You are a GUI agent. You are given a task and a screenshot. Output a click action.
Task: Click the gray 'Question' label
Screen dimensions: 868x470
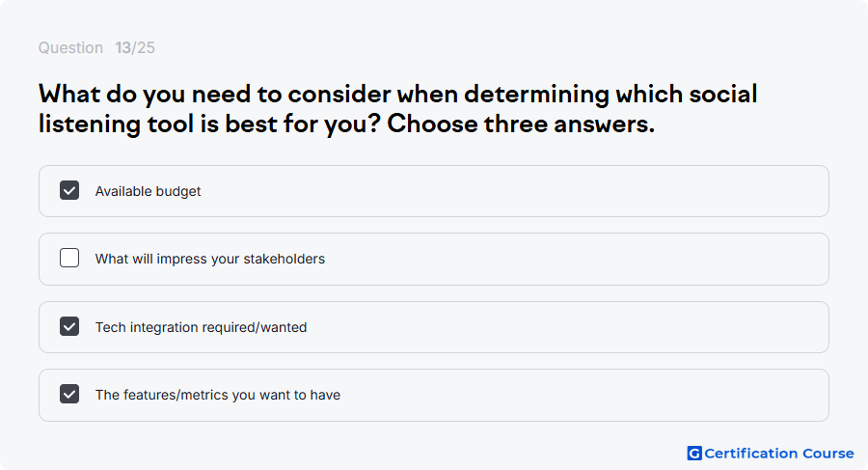(70, 47)
